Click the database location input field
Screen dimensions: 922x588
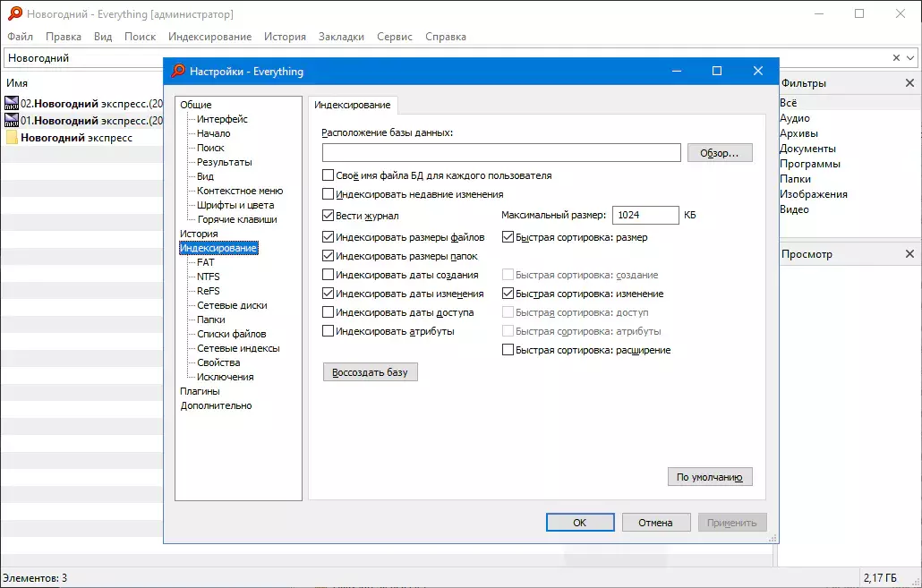[501, 153]
